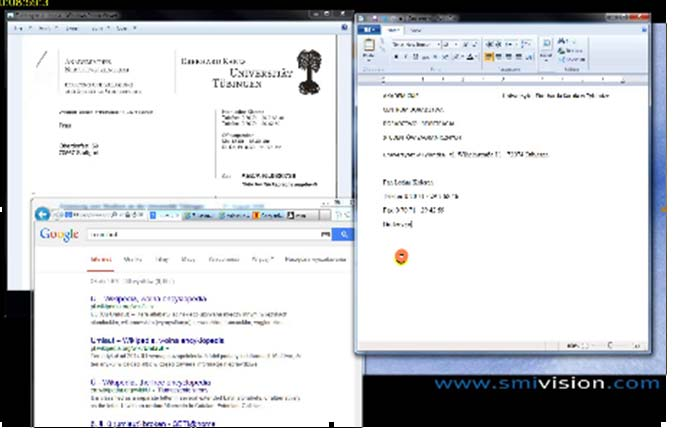Click the Google logo in the browser

[59, 234]
